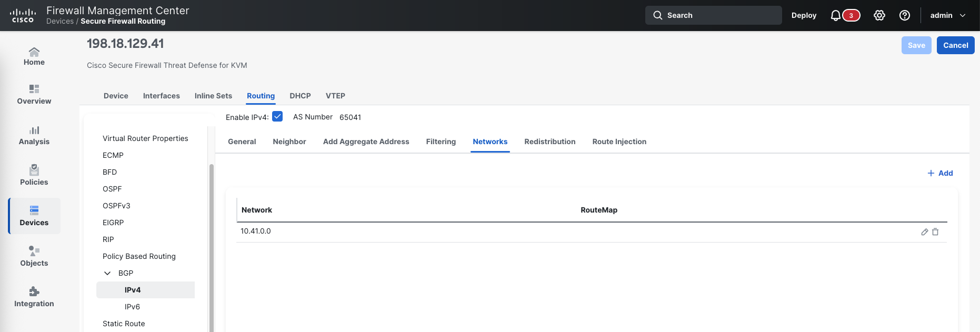
Task: Uncheck the Enable IPv4 checkbox
Action: tap(277, 117)
